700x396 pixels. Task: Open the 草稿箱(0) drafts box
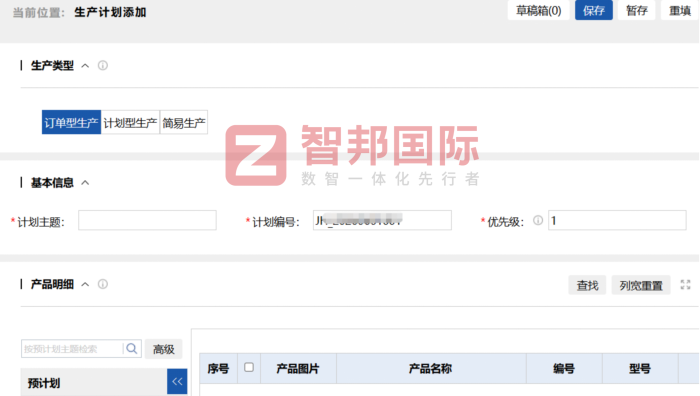538,10
